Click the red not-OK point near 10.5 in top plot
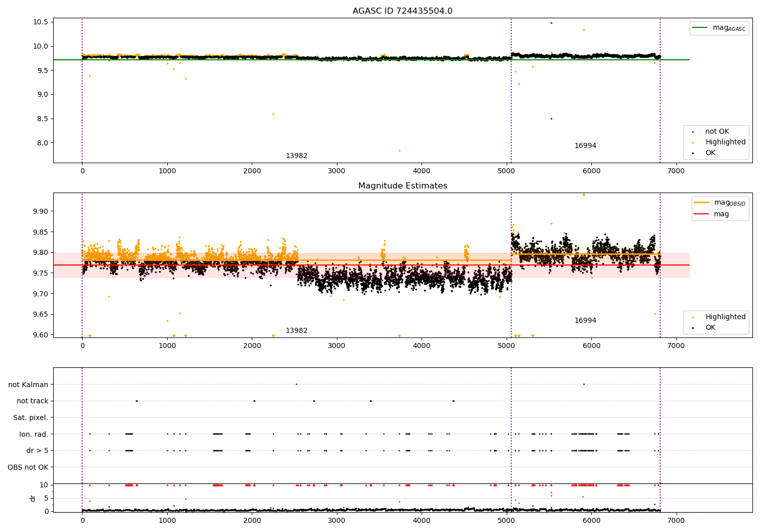Image resolution: width=760 pixels, height=532 pixels. [551, 23]
